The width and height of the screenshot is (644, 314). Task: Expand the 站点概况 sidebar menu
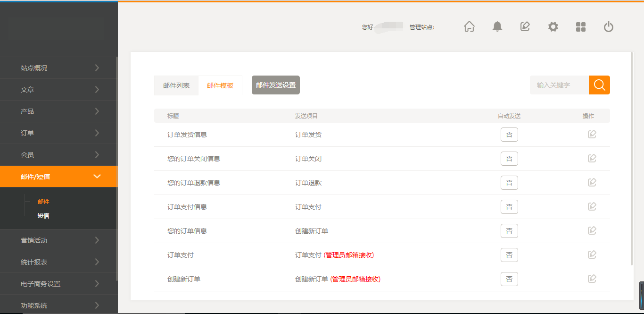[59, 68]
